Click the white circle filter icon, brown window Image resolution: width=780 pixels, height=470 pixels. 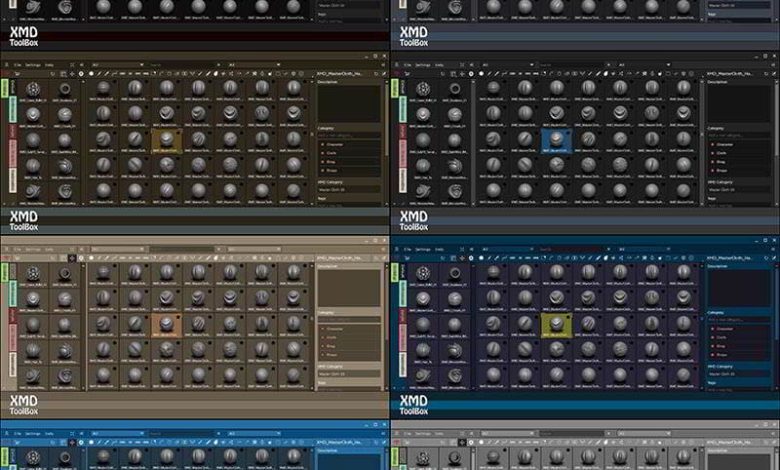pyautogui.click(x=91, y=74)
